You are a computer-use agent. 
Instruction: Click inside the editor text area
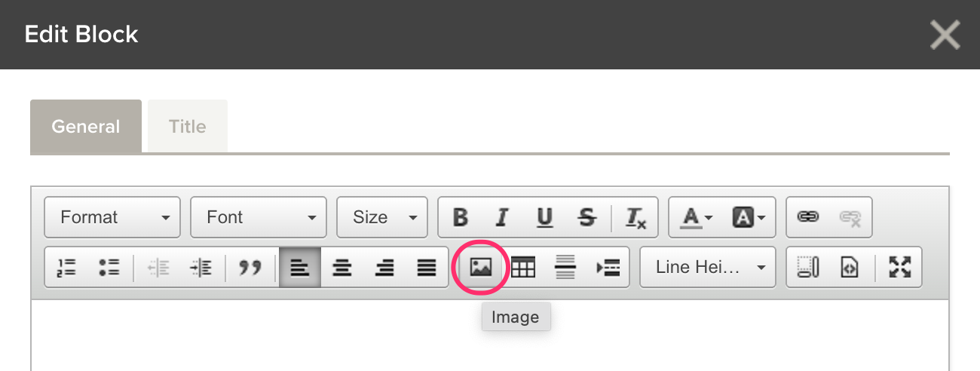click(490, 336)
